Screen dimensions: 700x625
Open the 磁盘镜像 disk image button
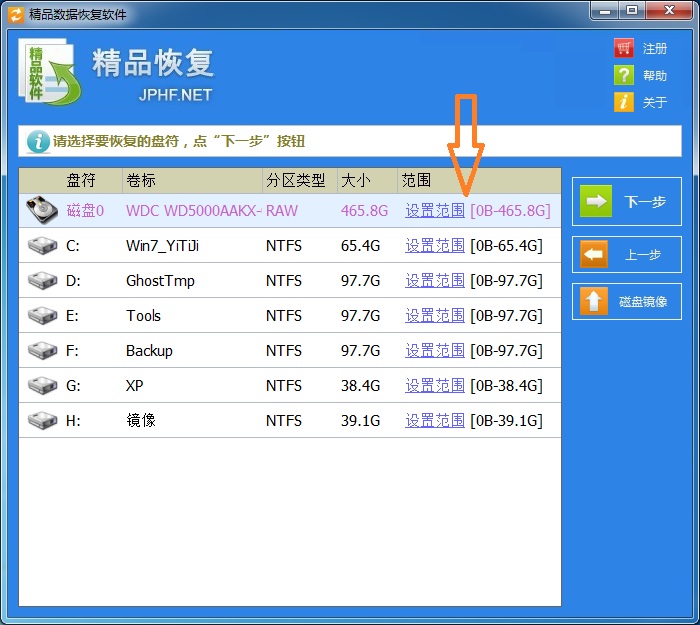coord(626,301)
